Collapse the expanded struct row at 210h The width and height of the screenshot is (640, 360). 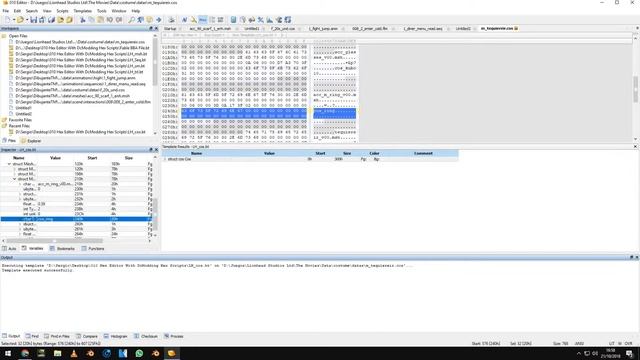pos(15,179)
